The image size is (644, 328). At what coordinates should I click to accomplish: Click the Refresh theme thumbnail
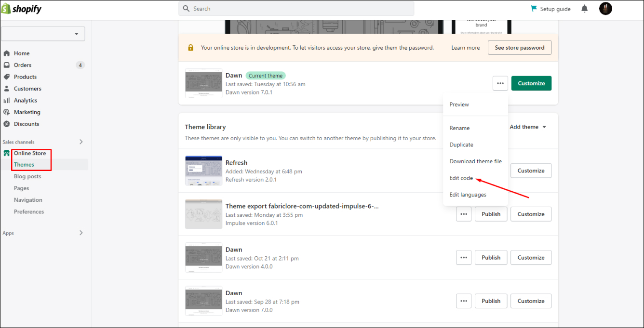(x=203, y=171)
